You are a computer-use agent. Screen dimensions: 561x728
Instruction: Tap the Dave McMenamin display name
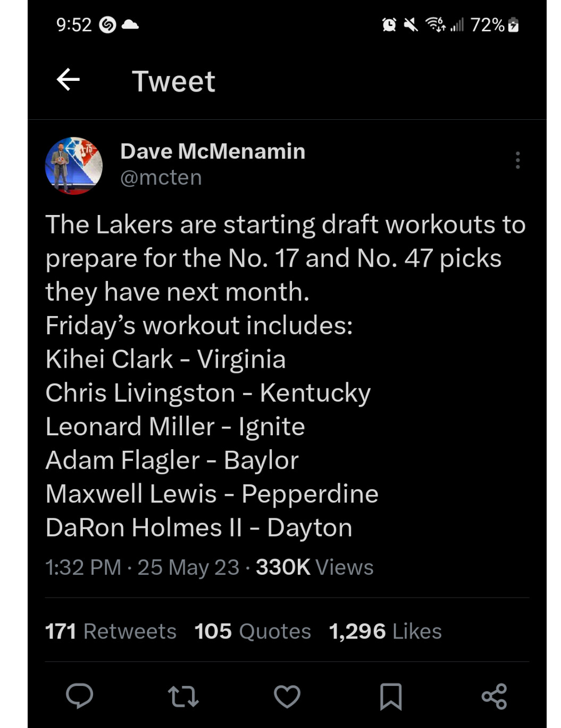pyautogui.click(x=213, y=152)
